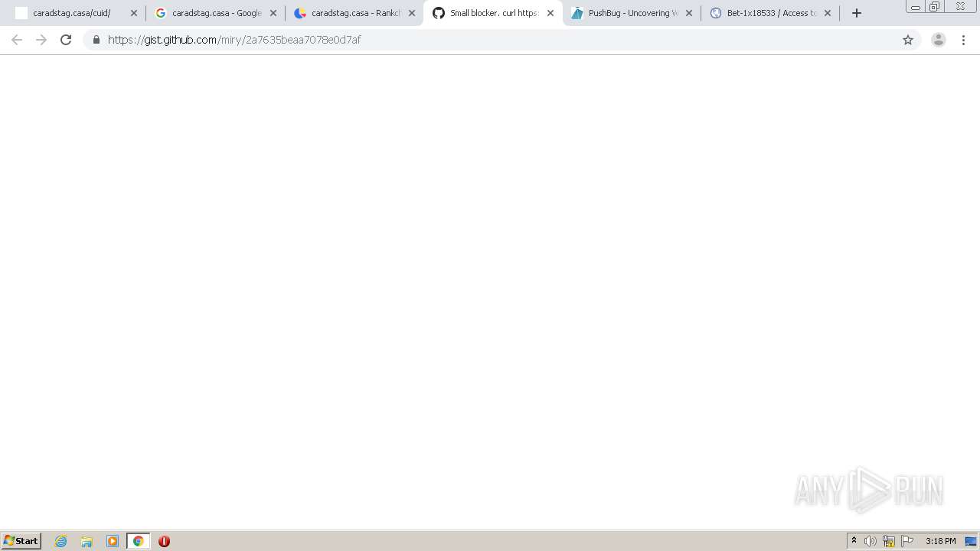The width and height of the screenshot is (980, 551).
Task: Open the volume control tray icon
Action: click(871, 541)
